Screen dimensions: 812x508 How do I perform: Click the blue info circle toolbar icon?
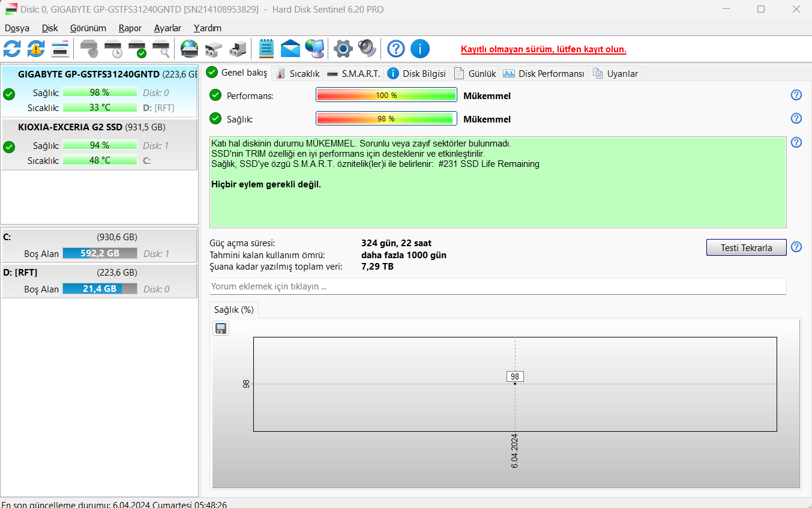tap(420, 49)
